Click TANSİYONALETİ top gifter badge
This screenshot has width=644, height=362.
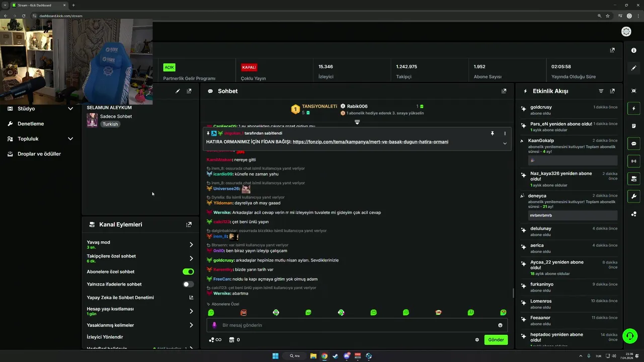(315, 109)
